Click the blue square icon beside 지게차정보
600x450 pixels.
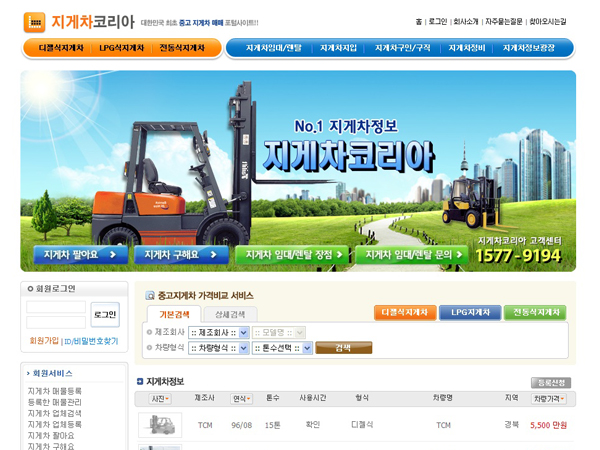(140, 382)
